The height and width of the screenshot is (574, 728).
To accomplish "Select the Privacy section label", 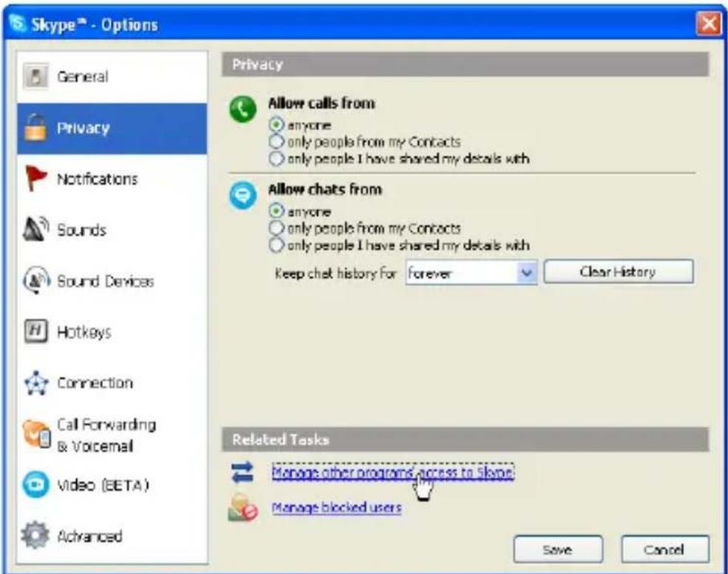I will 83,128.
